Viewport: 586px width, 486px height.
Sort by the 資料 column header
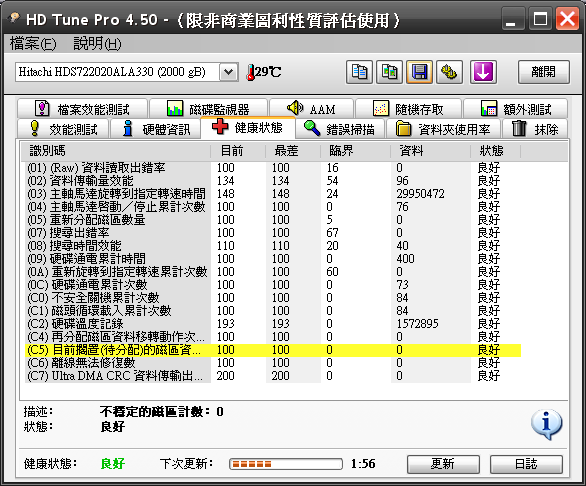click(430, 151)
